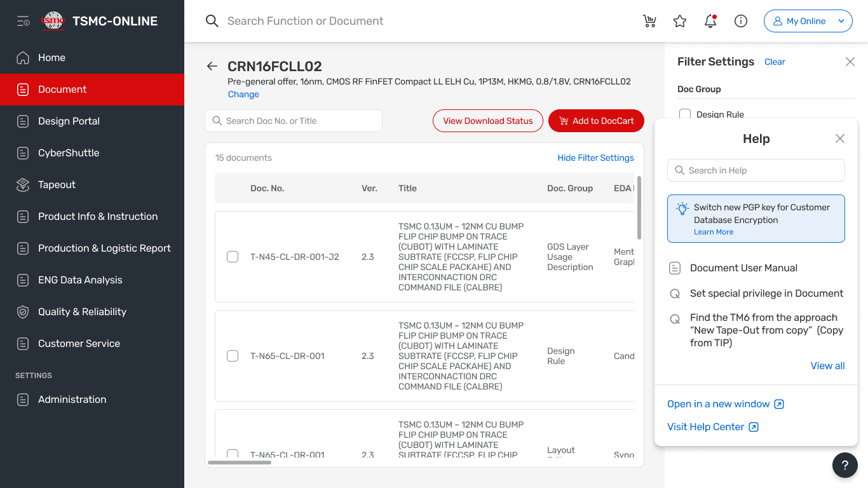
Task: Click the Title column header
Action: click(407, 188)
